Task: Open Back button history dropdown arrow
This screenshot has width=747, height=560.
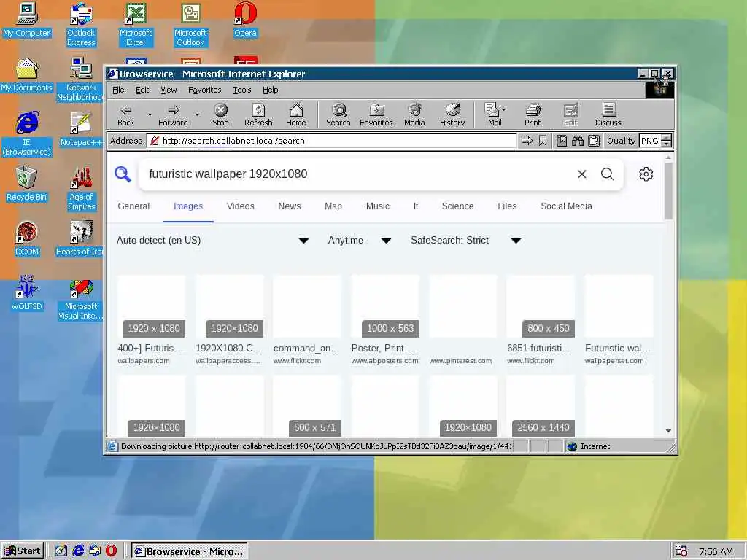Action: coord(150,114)
